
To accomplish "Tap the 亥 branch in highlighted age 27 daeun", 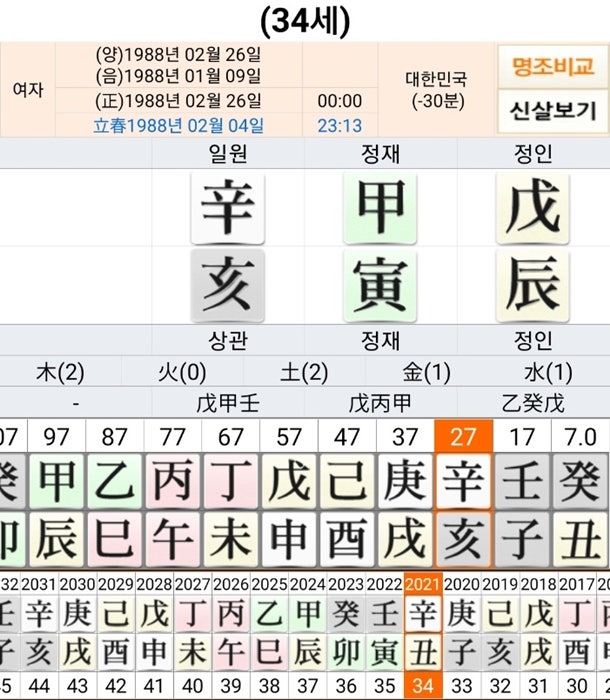I will (464, 539).
